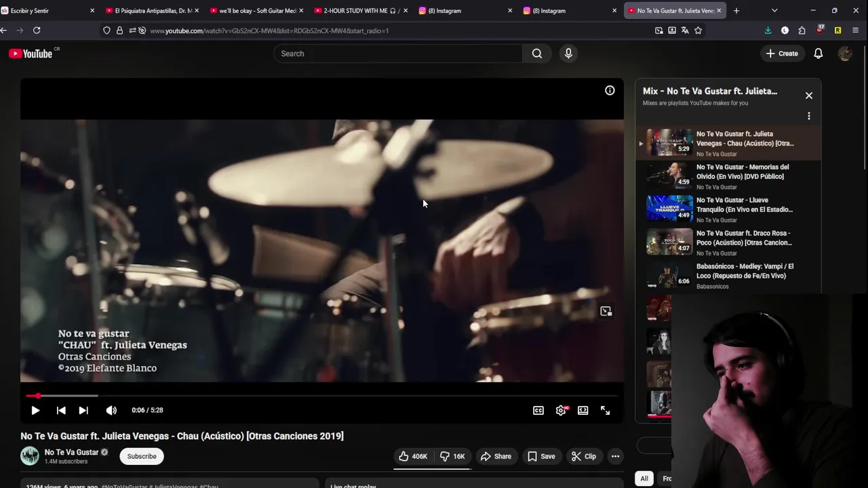Seek along the red video progress bar
This screenshot has height=488, width=868.
pyautogui.click(x=322, y=395)
